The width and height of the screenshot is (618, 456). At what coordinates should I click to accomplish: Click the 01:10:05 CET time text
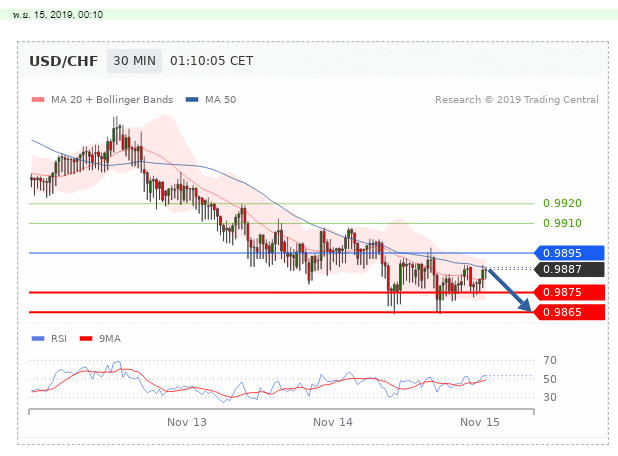click(212, 61)
